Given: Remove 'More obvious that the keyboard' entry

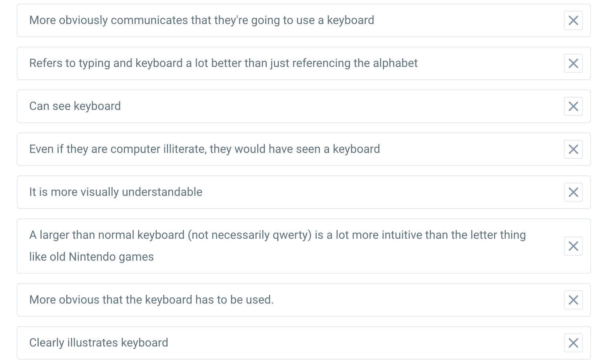Looking at the screenshot, I should click(x=573, y=300).
